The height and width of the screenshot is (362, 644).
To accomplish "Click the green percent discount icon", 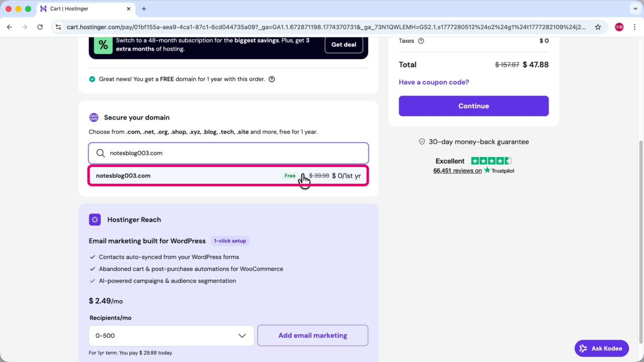I will click(103, 45).
